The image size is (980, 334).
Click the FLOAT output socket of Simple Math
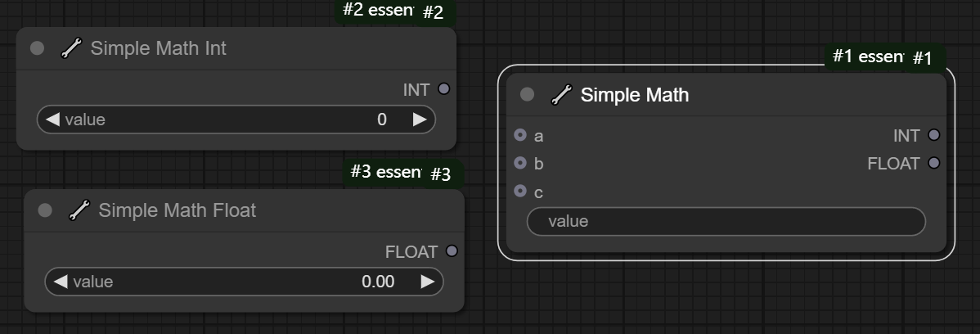tap(934, 163)
